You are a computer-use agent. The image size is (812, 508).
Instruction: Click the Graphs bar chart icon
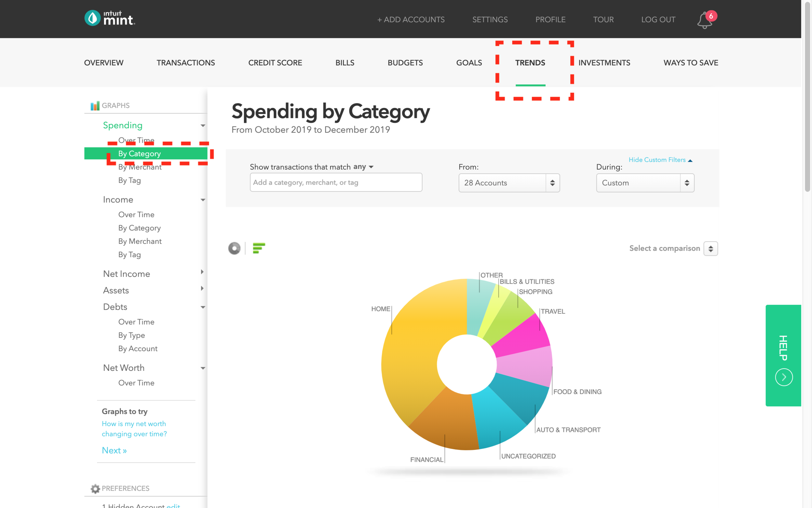pyautogui.click(x=95, y=106)
